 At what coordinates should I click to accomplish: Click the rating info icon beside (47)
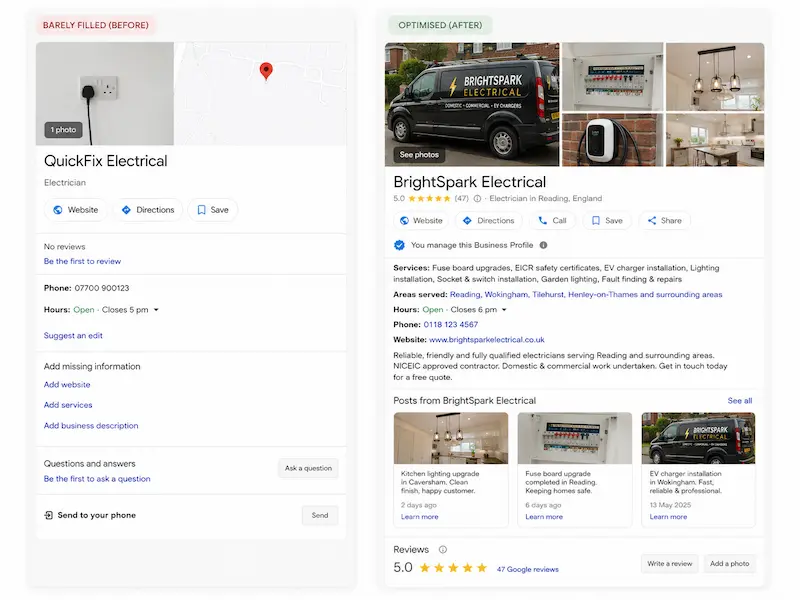pyautogui.click(x=477, y=198)
